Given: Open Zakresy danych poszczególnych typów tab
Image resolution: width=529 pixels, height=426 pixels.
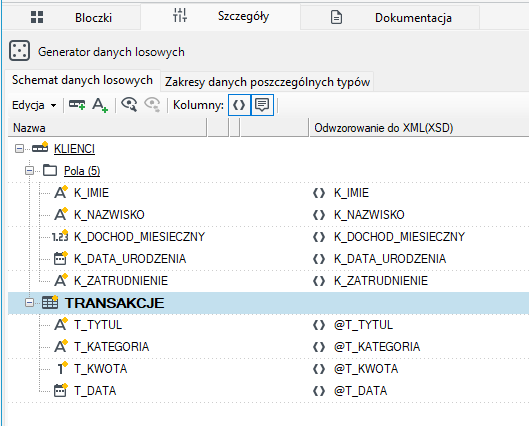Looking at the screenshot, I should tap(267, 82).
